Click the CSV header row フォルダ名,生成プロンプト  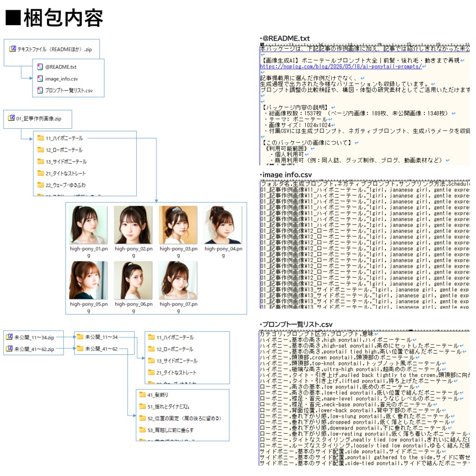[364, 184]
